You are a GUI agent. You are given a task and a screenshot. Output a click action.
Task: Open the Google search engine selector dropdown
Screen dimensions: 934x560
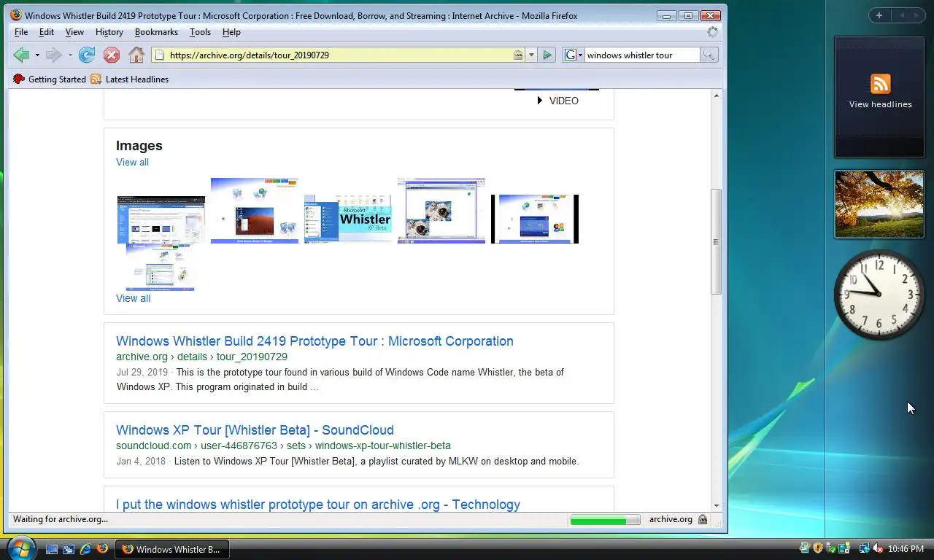574,55
